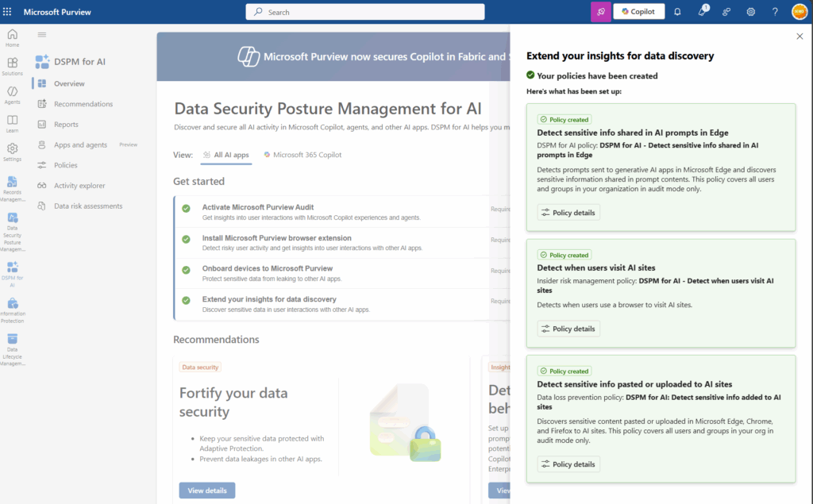Click Detect sensitive info pasted or uploaded heading
Image resolution: width=813 pixels, height=504 pixels.
tap(634, 384)
